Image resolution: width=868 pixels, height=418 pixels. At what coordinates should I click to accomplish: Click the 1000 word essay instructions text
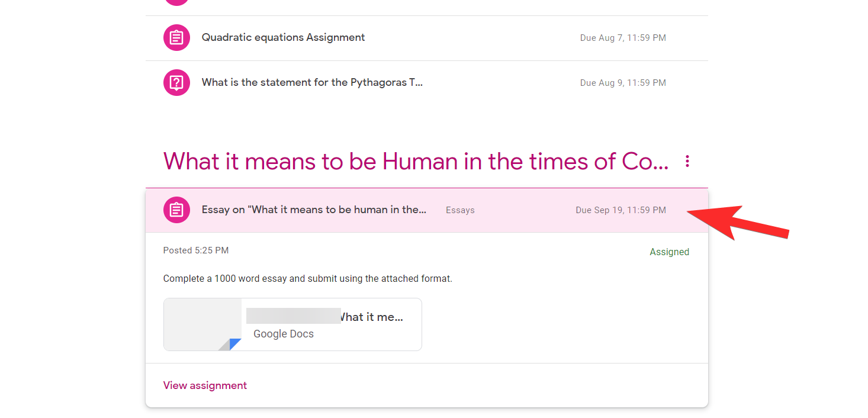tap(307, 278)
